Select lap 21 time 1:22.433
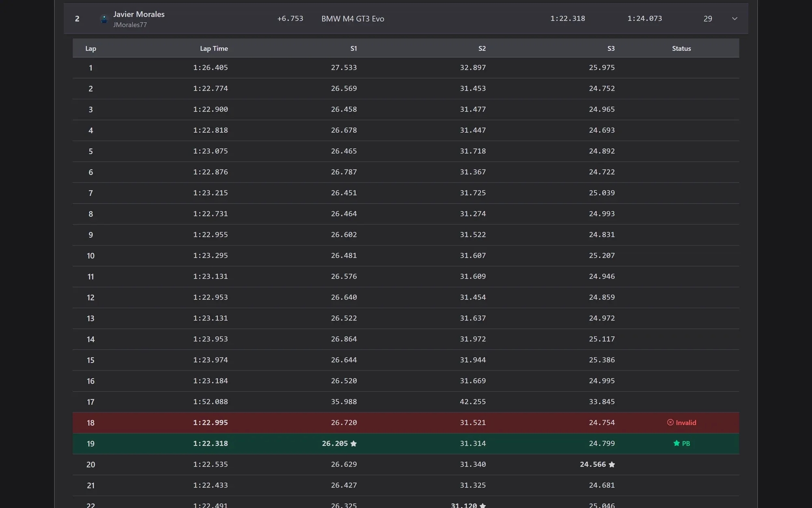This screenshot has width=812, height=508. click(x=210, y=485)
